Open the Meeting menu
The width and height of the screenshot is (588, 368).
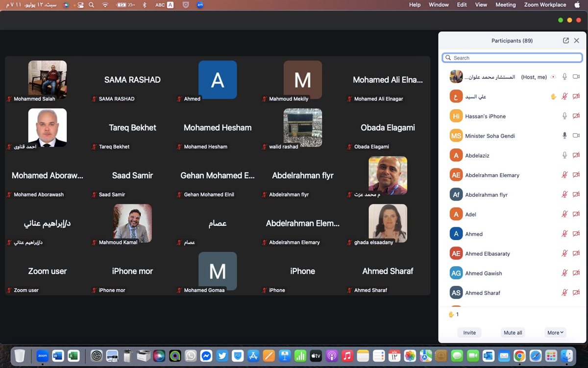[x=506, y=5]
